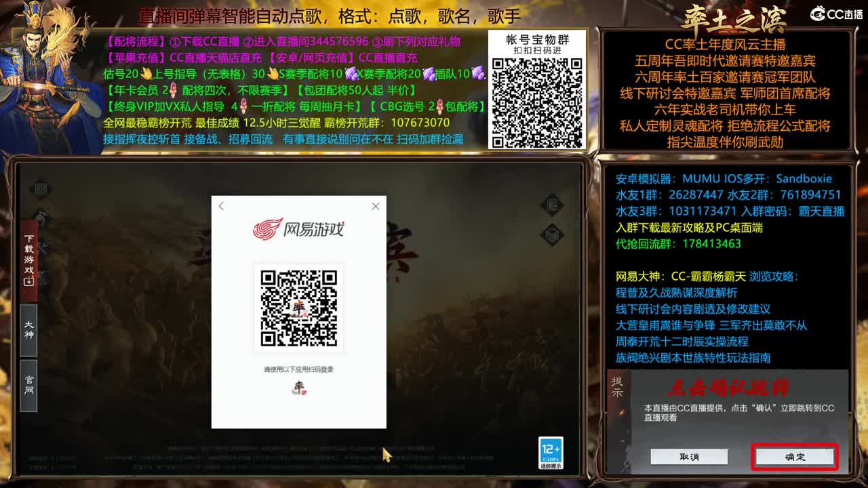Click the CC率土年度风云主播 heading

[x=725, y=45]
